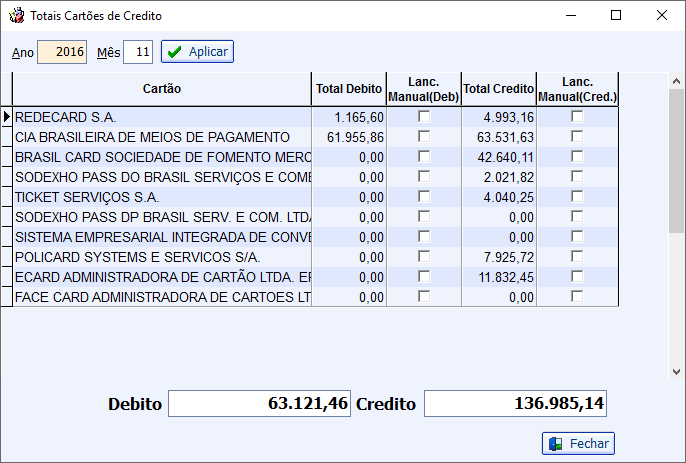Toggle Lanc. Manual(Cred.) for SISTEMA EMPRESARIAL row

577,237
